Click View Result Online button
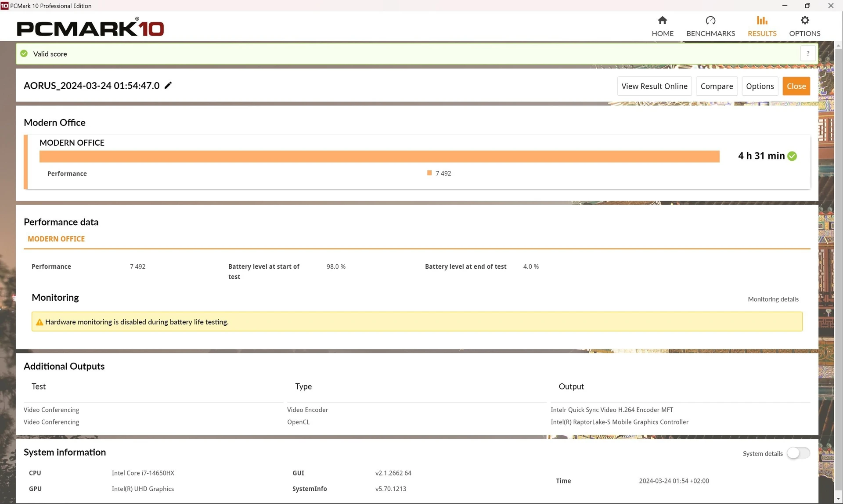This screenshot has width=843, height=504. (654, 86)
